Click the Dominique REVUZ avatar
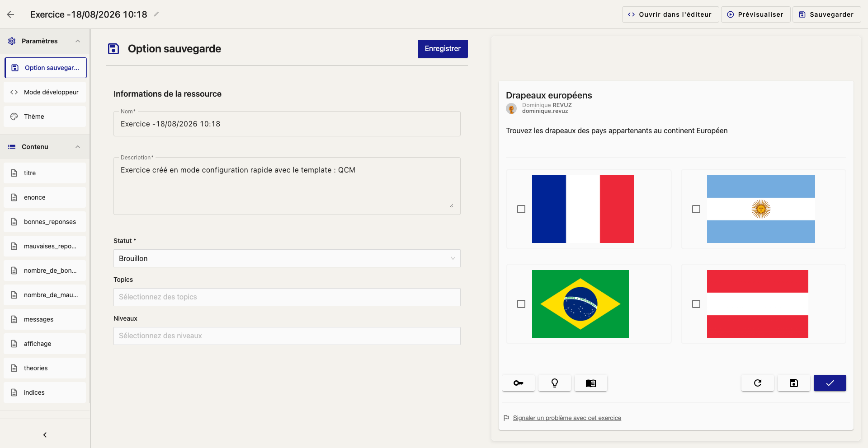Image resolution: width=868 pixels, height=448 pixels. (511, 108)
